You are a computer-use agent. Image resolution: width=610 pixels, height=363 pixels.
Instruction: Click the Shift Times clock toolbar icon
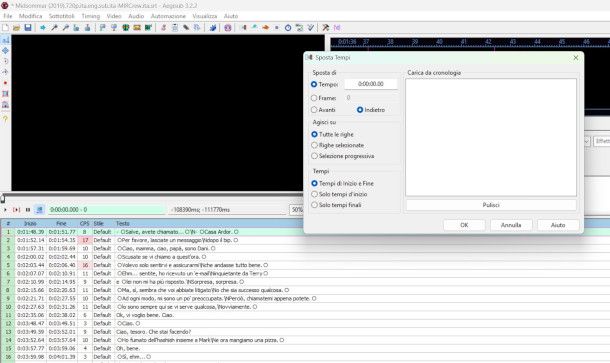288,28
